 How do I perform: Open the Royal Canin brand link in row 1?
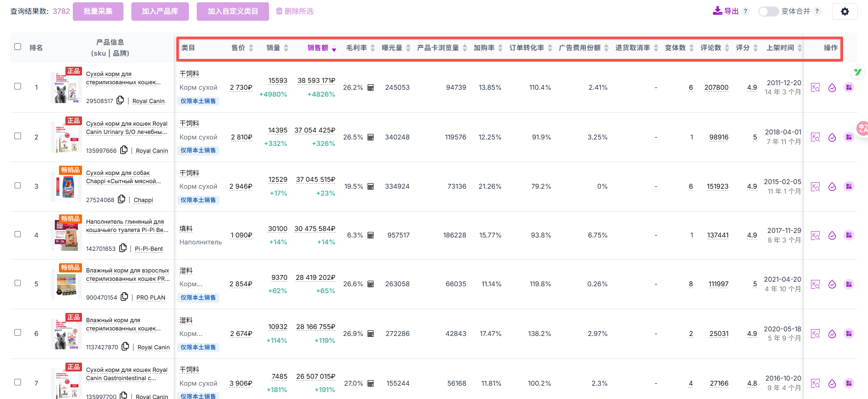[x=148, y=101]
